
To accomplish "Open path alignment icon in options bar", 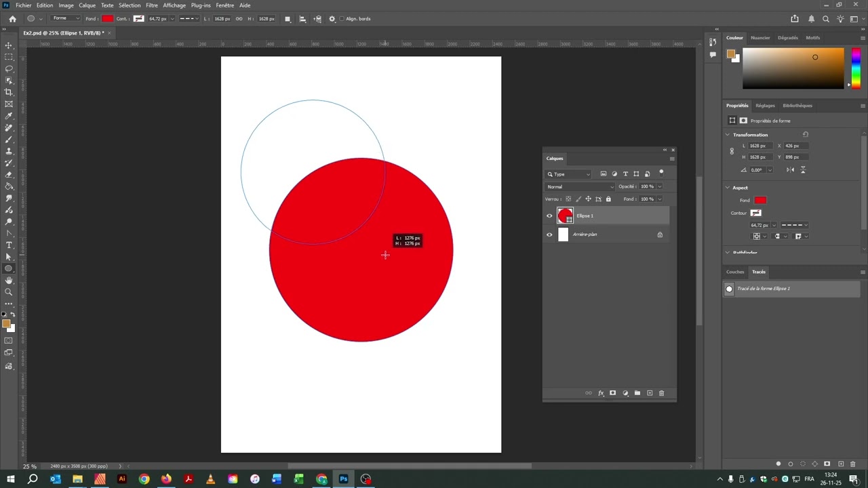I will pyautogui.click(x=302, y=19).
